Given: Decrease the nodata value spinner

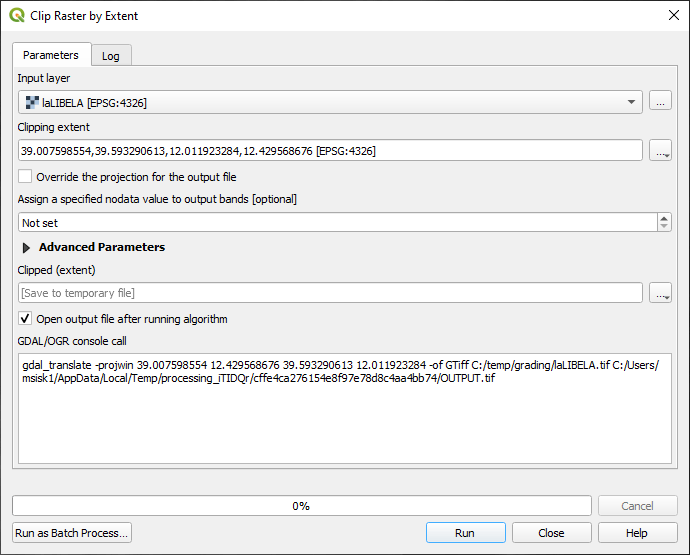Looking at the screenshot, I should (x=664, y=228).
